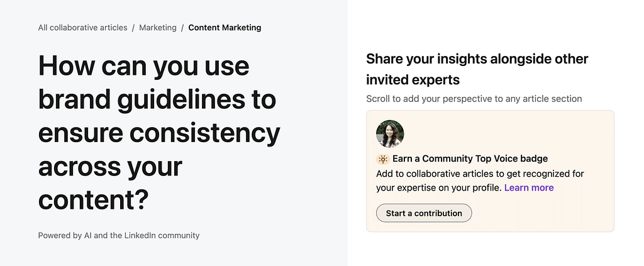
Task: Open the All collaborative articles breadcrumb
Action: click(x=82, y=28)
